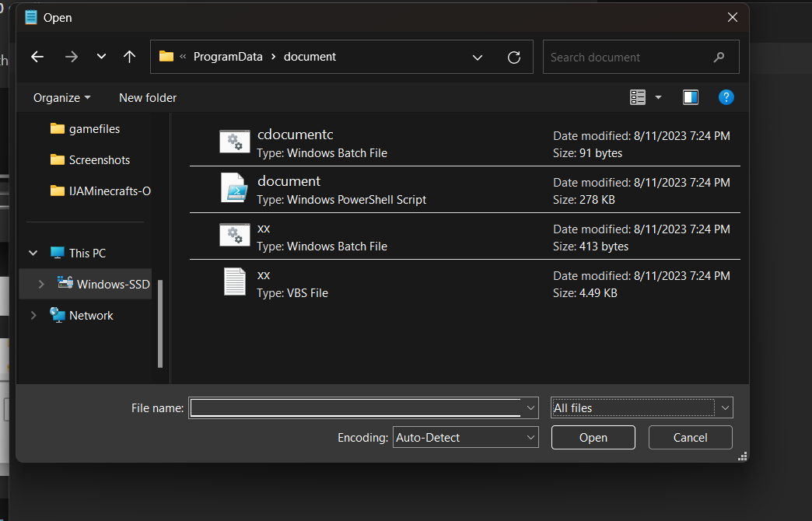Click the File name input field

355,407
